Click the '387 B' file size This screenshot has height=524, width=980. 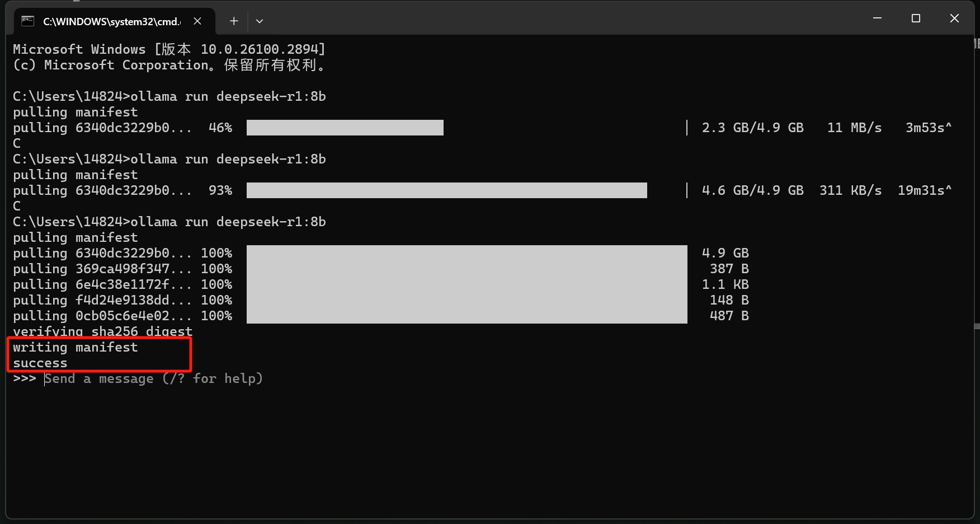729,269
